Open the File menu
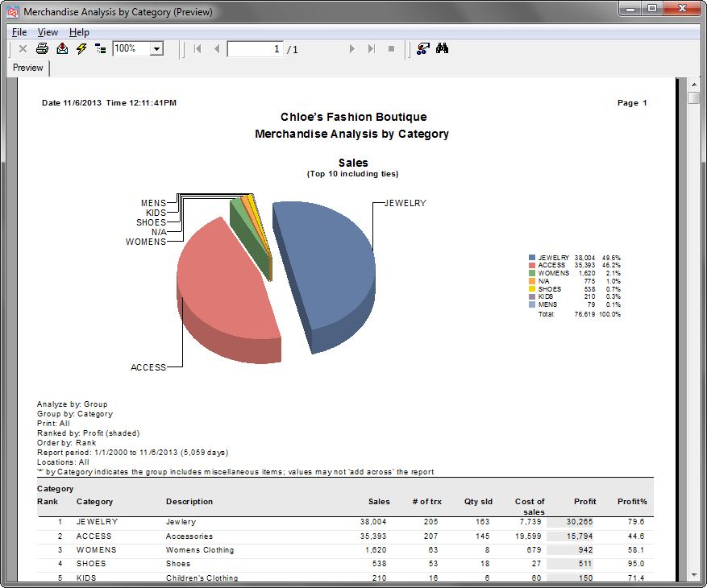This screenshot has width=707, height=588. (19, 32)
